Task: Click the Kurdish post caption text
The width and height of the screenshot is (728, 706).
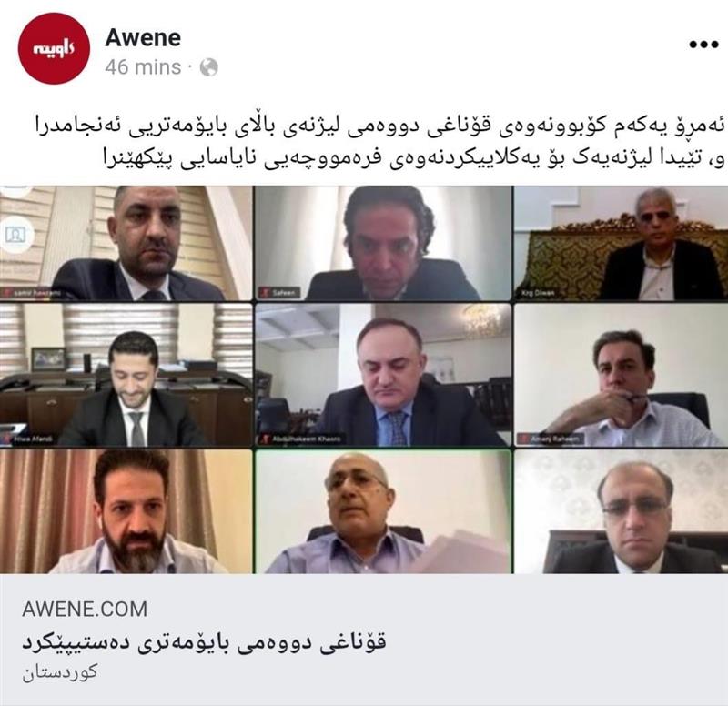Action: pos(379,142)
